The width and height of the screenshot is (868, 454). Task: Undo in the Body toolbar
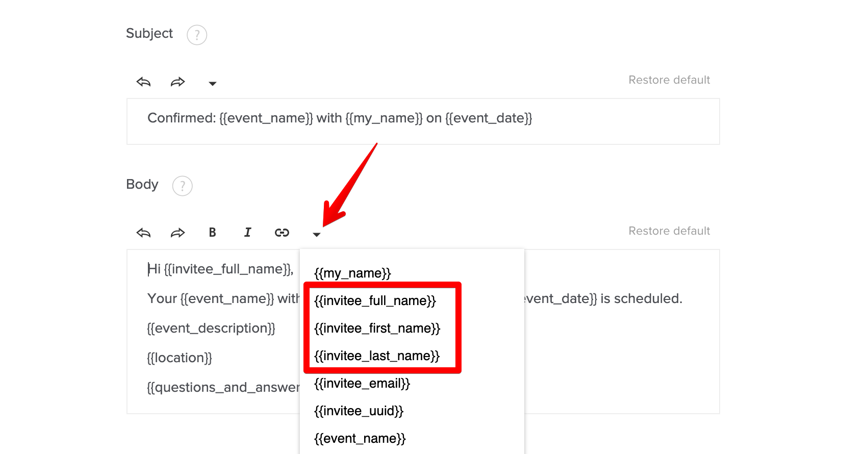pyautogui.click(x=143, y=233)
